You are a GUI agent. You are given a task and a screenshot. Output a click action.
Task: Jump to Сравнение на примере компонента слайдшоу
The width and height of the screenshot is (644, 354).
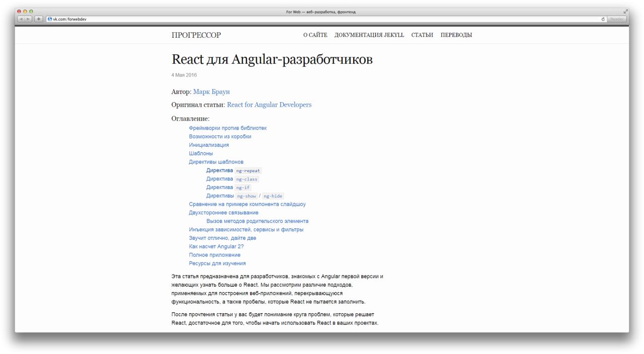[x=247, y=204]
